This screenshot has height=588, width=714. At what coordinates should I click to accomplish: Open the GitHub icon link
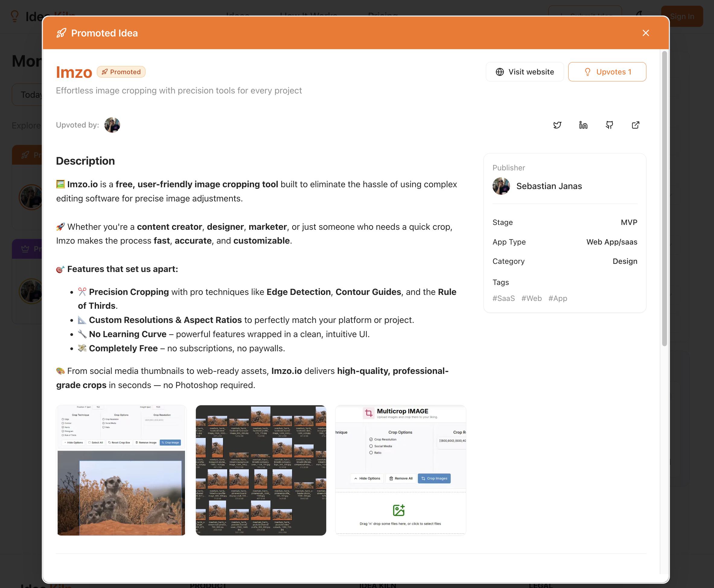tap(609, 125)
